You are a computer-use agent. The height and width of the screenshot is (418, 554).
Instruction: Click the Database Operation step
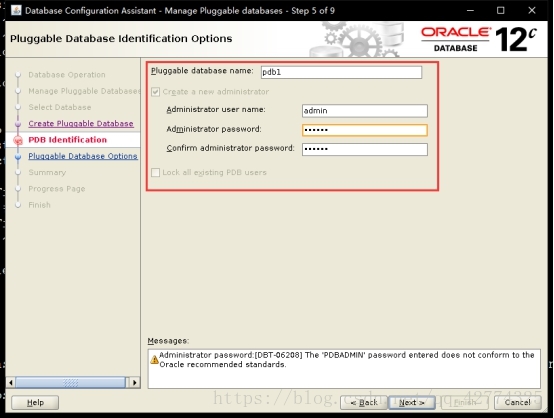click(x=67, y=75)
